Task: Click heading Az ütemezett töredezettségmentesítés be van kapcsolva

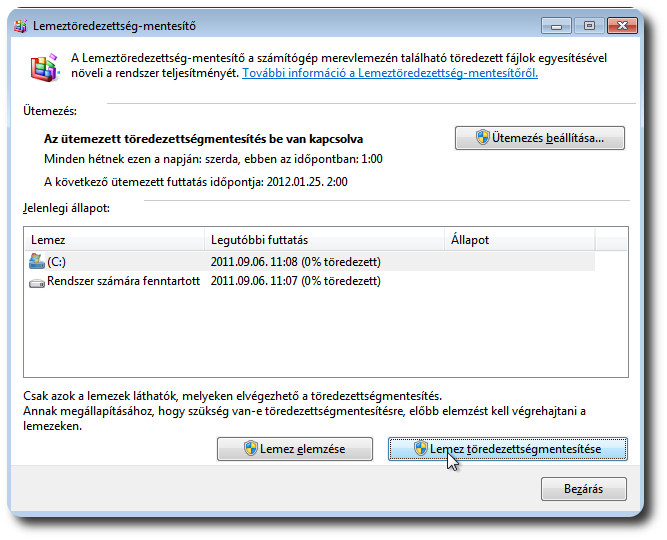Action: (203, 139)
